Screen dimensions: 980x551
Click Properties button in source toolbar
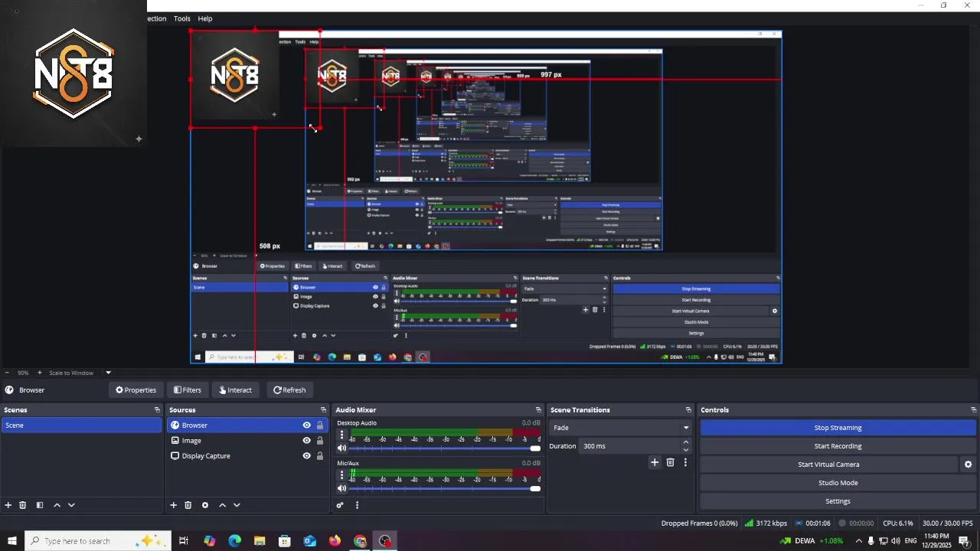click(136, 390)
